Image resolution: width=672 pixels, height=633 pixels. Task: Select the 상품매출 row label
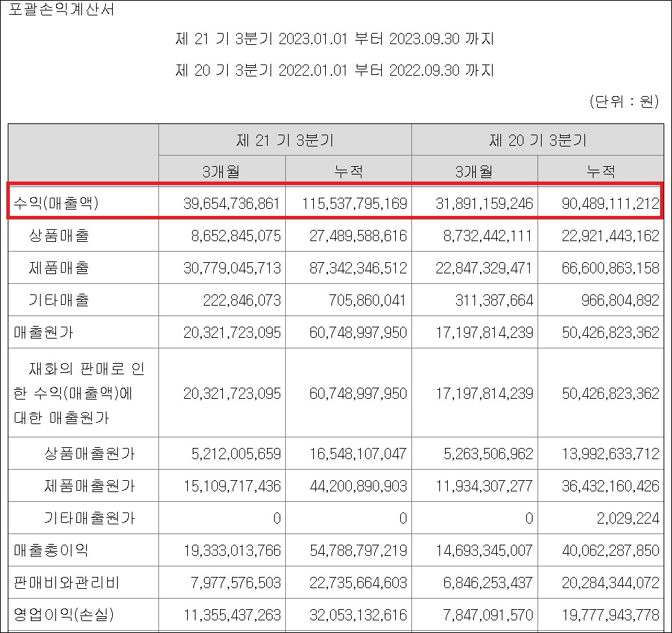[x=59, y=236]
